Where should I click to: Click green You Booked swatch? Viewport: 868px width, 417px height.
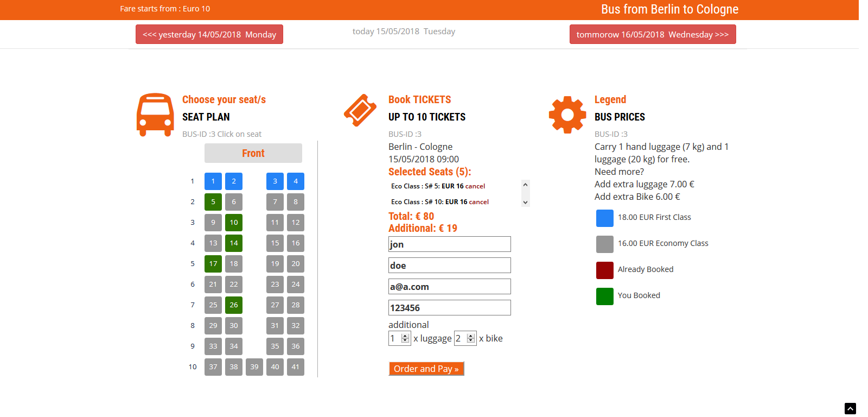coord(605,296)
